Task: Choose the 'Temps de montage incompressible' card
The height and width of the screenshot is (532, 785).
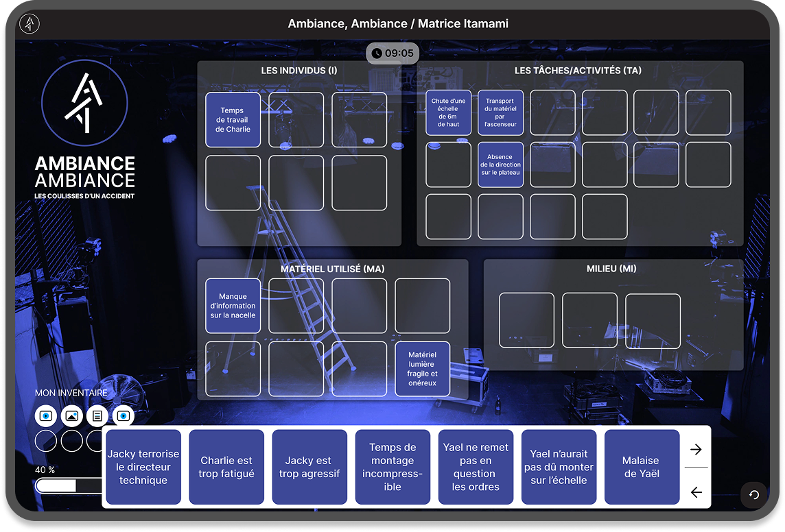Action: (392, 467)
